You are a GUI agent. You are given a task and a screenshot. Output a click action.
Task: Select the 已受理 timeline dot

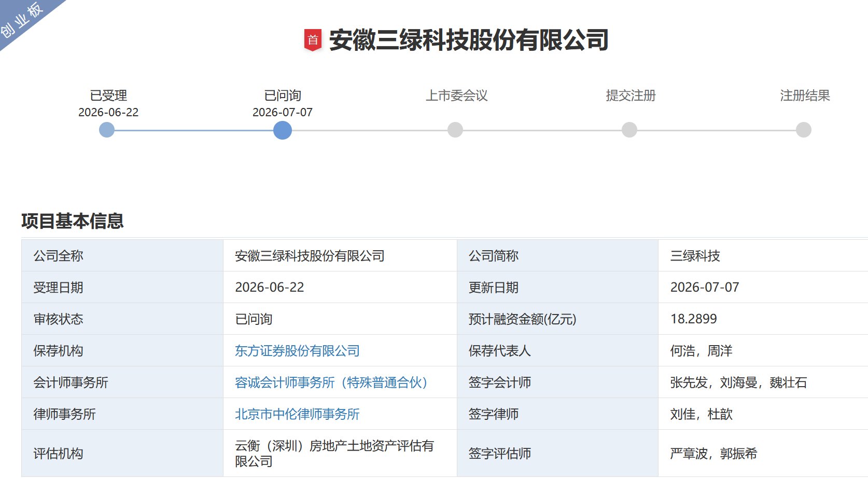107,130
